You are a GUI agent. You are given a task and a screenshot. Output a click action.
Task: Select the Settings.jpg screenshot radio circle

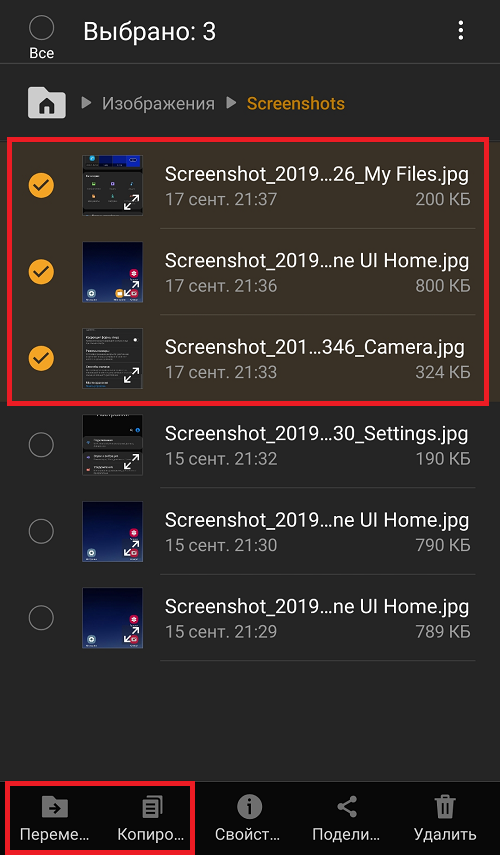[41, 445]
